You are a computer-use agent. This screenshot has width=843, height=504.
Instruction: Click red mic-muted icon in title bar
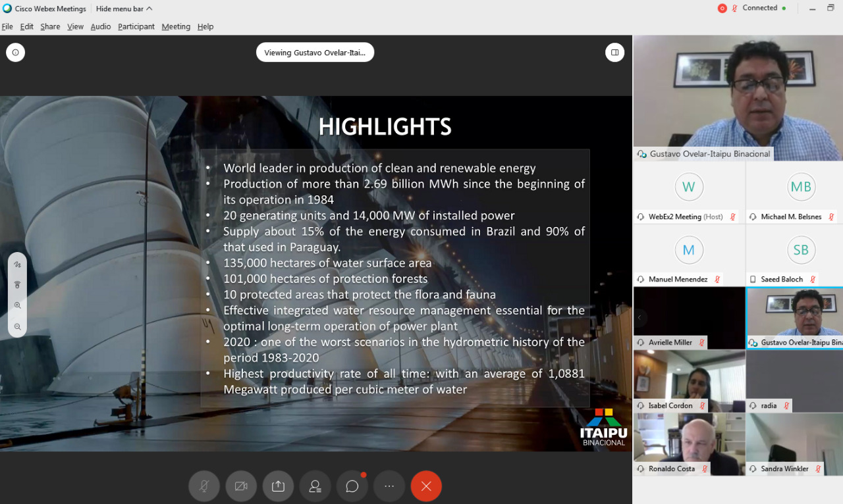(734, 9)
